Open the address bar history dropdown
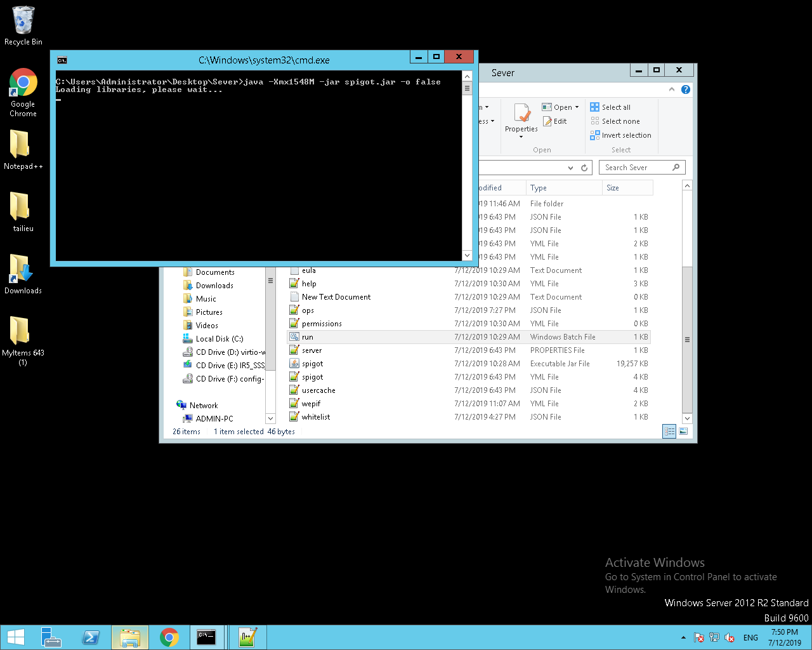The width and height of the screenshot is (812, 650). coord(570,168)
